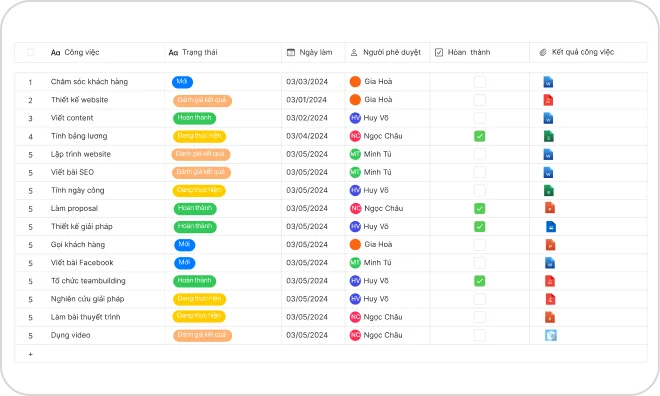Click Huy Võ avatar in Viết content row

(355, 118)
